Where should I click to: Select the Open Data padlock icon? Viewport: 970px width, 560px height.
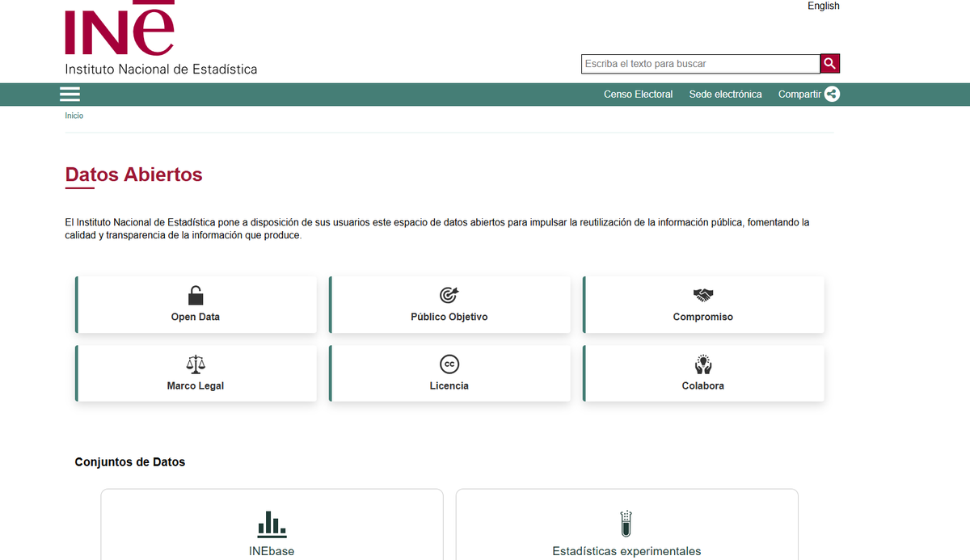pos(195,295)
